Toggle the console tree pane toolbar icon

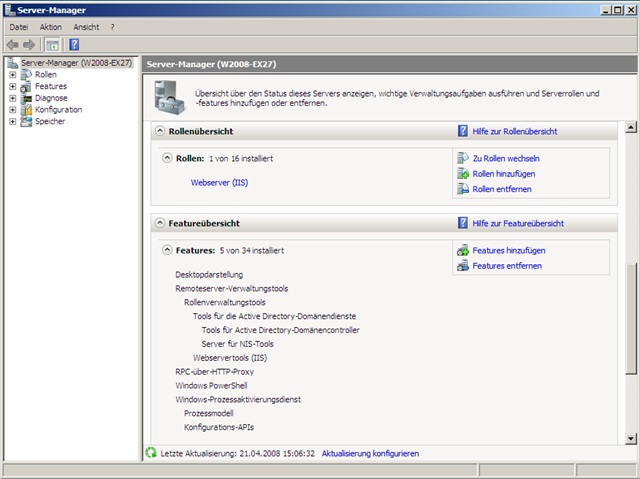53,45
